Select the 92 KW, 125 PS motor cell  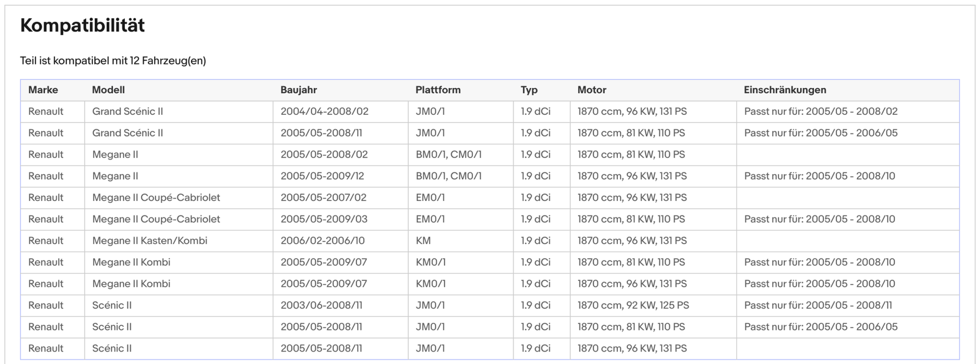tap(633, 305)
